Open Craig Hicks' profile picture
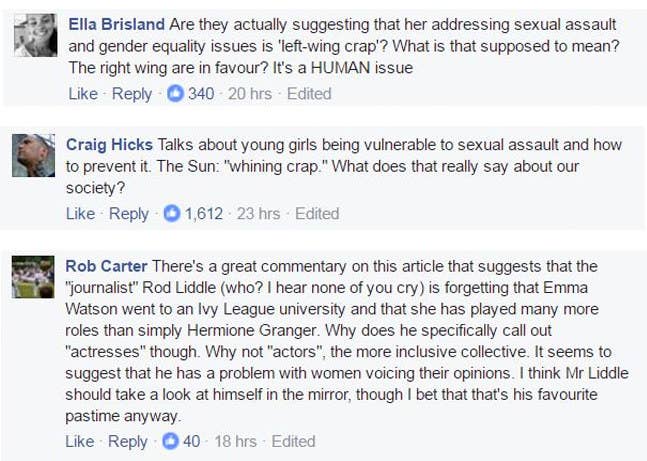Viewport: 647px width, 461px height. pyautogui.click(x=33, y=156)
